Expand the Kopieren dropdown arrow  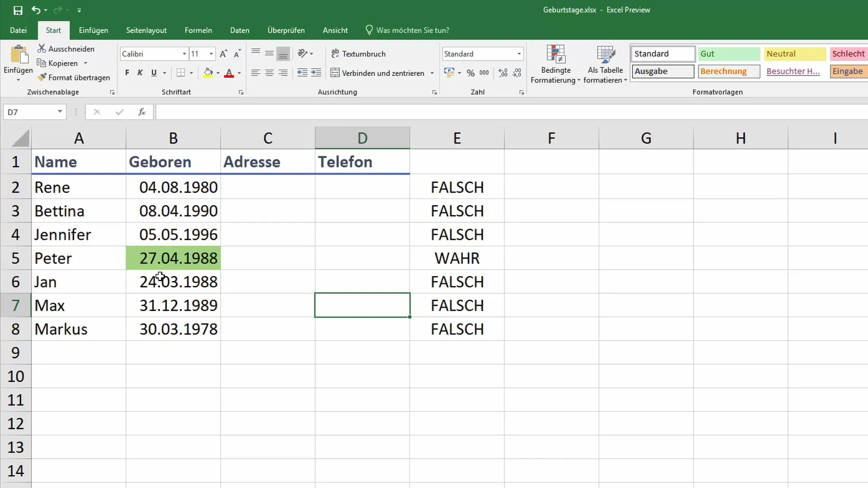[85, 63]
